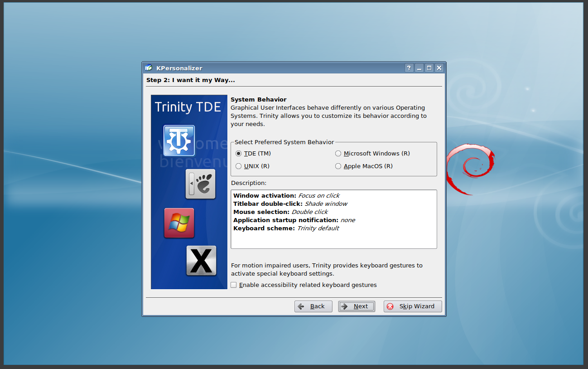Click the TDE gear logo in sidebar

click(x=179, y=141)
